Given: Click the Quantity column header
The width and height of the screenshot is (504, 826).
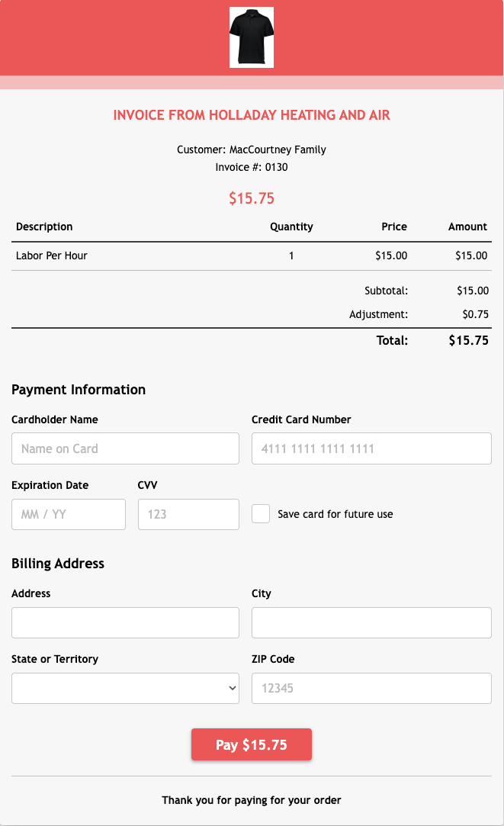Looking at the screenshot, I should click(291, 227).
